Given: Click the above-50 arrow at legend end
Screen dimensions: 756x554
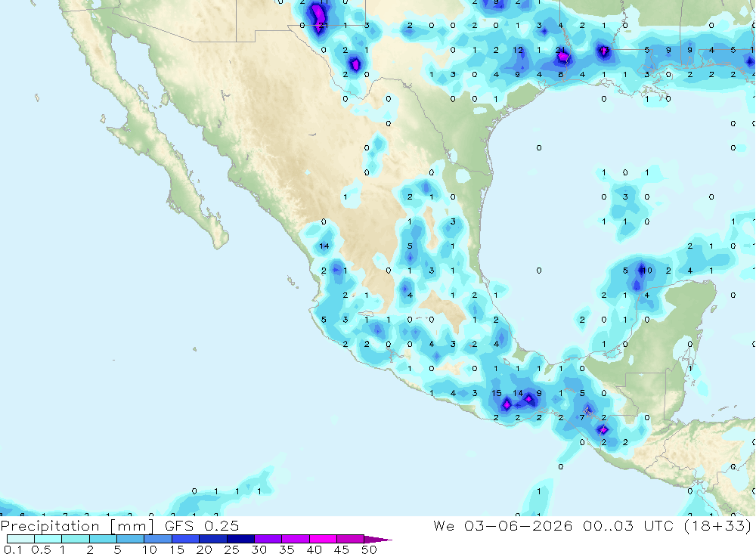Looking at the screenshot, I should pyautogui.click(x=378, y=540).
